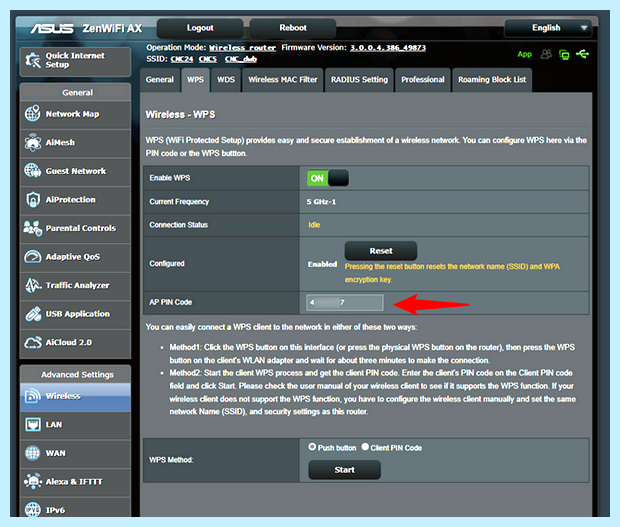The height and width of the screenshot is (527, 620).
Task: Open WAN advanced settings
Action: tap(75, 453)
